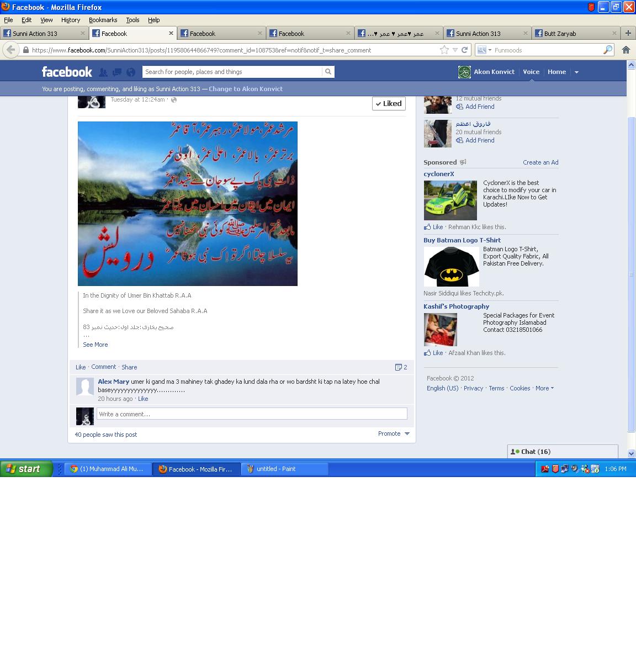
Task: Expand the post with See More
Action: (x=95, y=345)
